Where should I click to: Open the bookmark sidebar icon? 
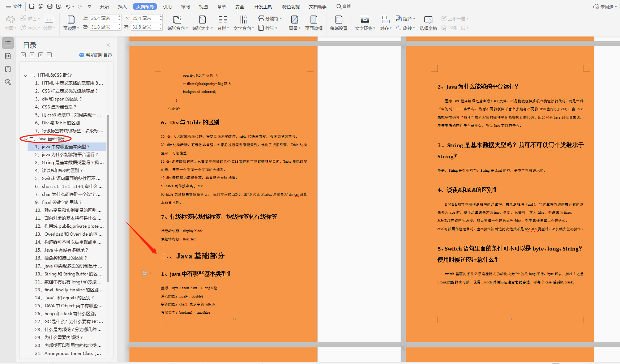tap(8, 69)
